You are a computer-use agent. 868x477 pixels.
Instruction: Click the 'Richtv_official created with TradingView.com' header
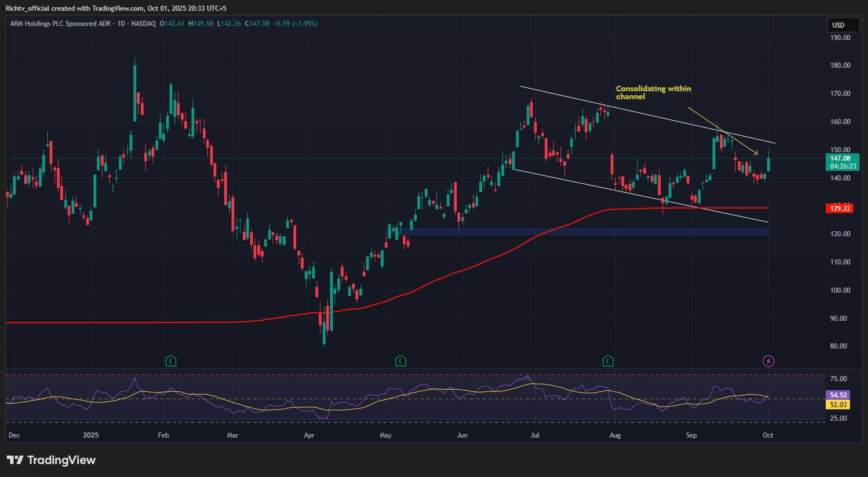(116, 8)
